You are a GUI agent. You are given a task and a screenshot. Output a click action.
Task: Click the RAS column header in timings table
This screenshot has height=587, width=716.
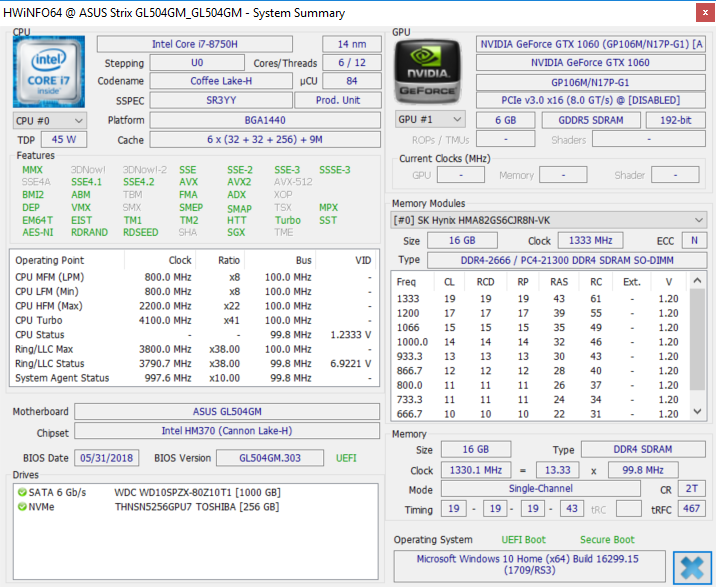(559, 282)
